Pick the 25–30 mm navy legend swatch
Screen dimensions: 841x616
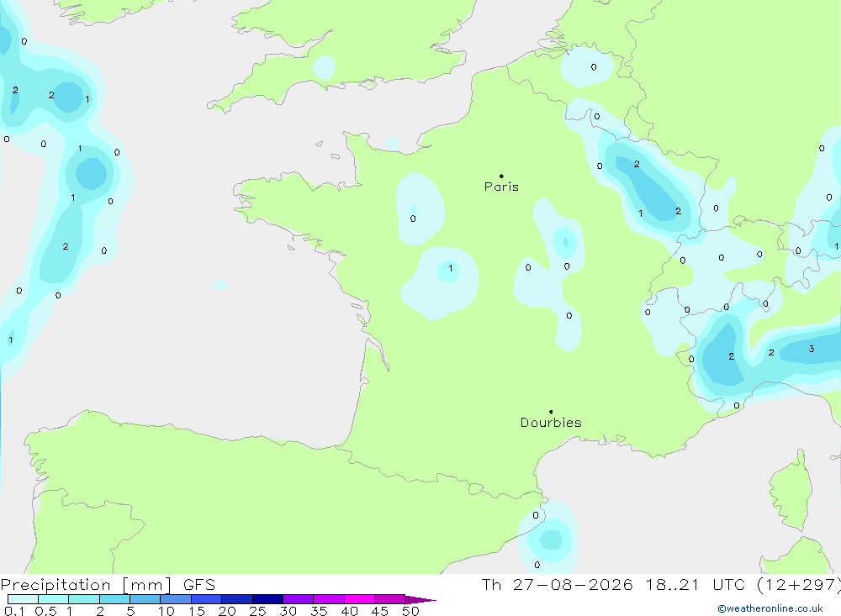[x=267, y=599]
